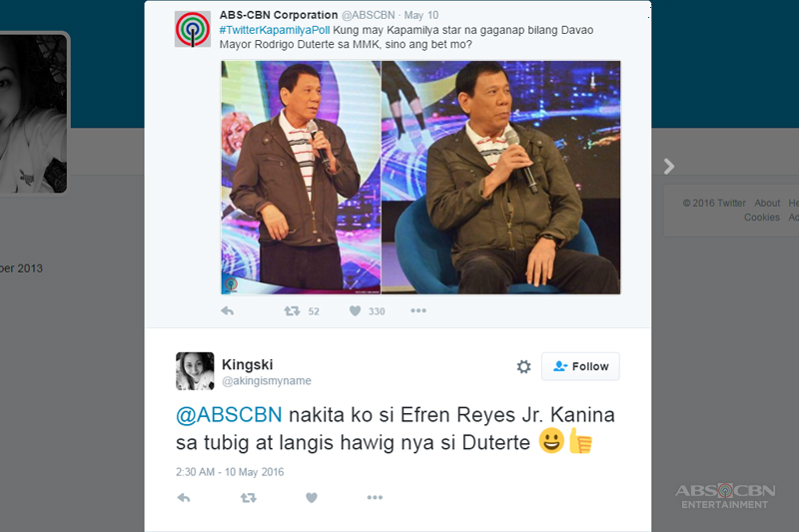Go to next tweet with right chevron
The image size is (799, 532).
click(x=669, y=166)
